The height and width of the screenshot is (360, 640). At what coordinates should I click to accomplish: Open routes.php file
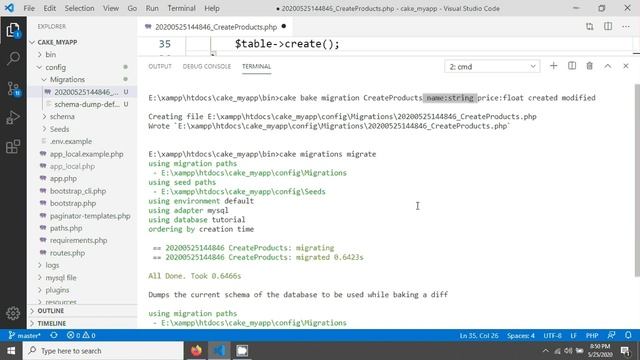pyautogui.click(x=67, y=253)
